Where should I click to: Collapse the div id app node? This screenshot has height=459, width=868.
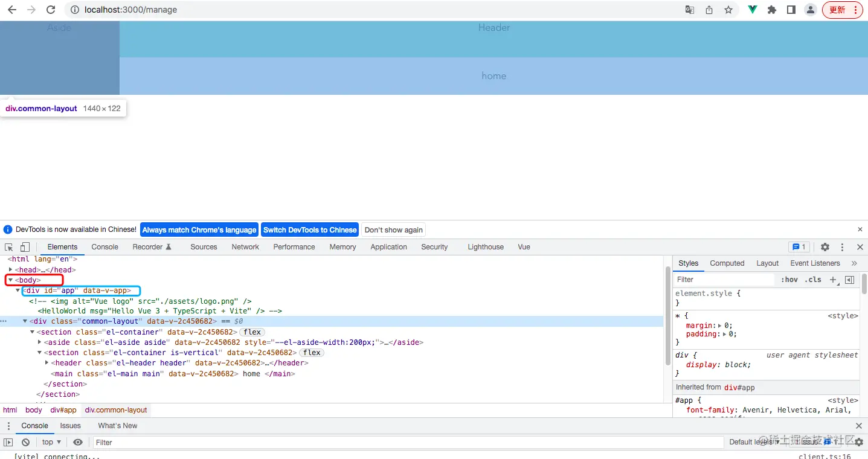[18, 290]
